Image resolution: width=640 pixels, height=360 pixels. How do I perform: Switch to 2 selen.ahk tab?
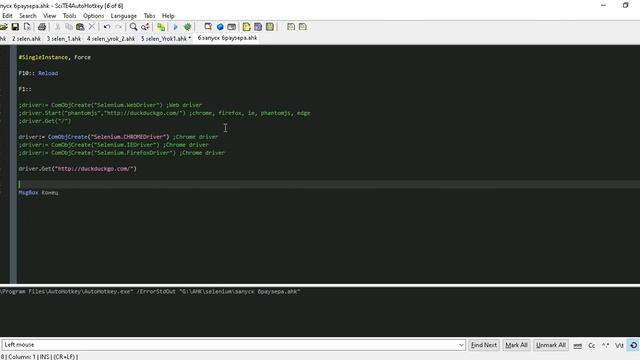point(26,38)
